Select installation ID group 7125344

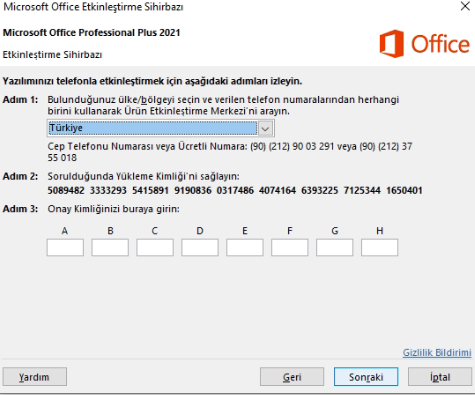click(362, 191)
